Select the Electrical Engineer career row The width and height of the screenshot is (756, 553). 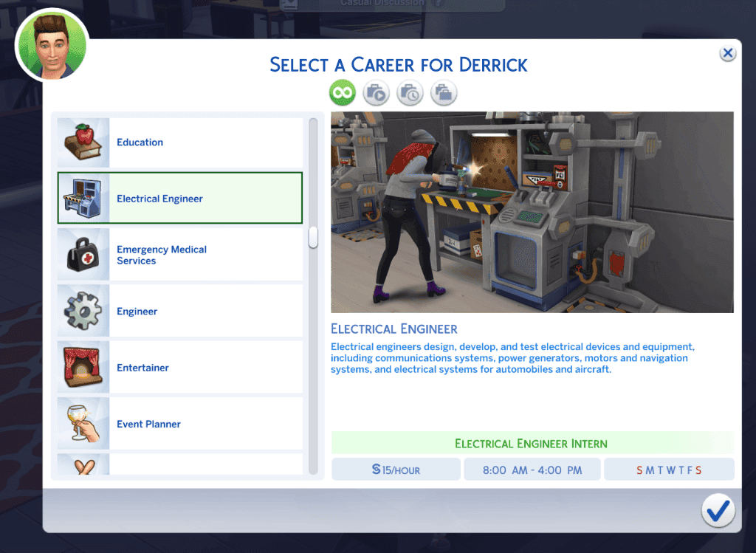coord(180,198)
